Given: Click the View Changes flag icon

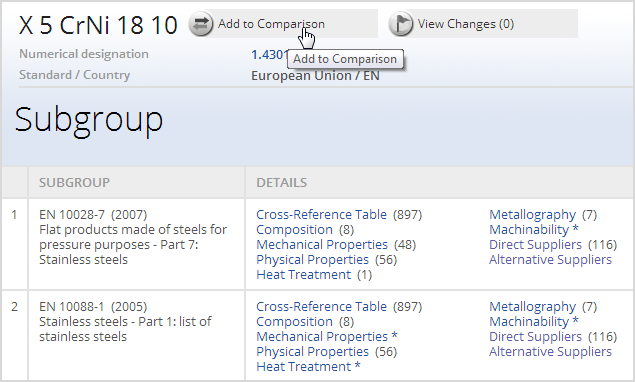Looking at the screenshot, I should [401, 24].
